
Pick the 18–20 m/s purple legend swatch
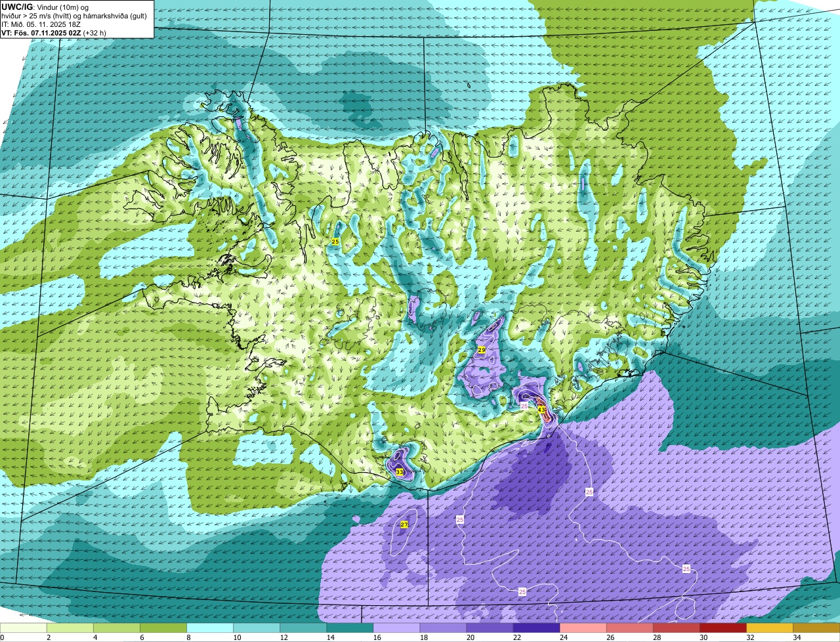click(x=443, y=628)
